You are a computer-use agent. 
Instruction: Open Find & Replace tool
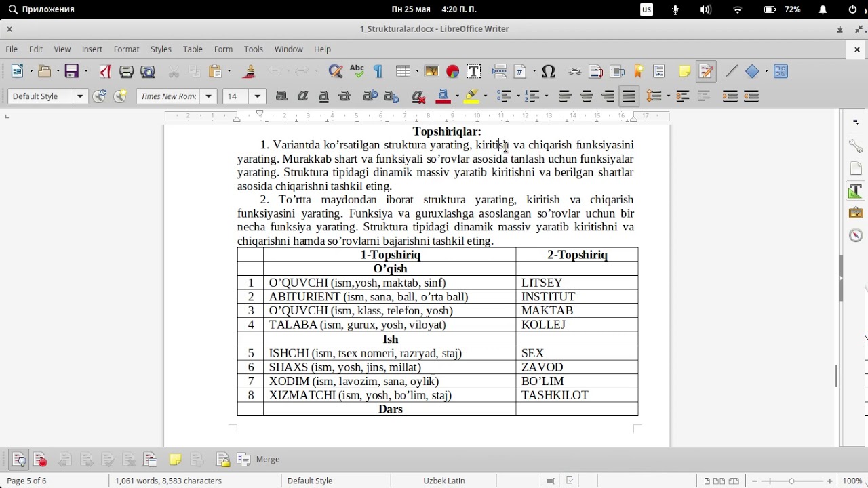[x=336, y=71]
